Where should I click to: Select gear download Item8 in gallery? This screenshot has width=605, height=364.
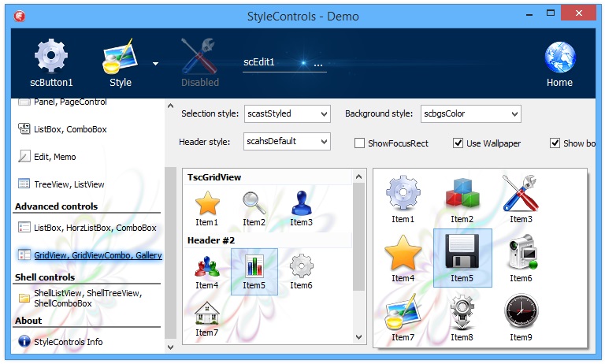(x=462, y=318)
